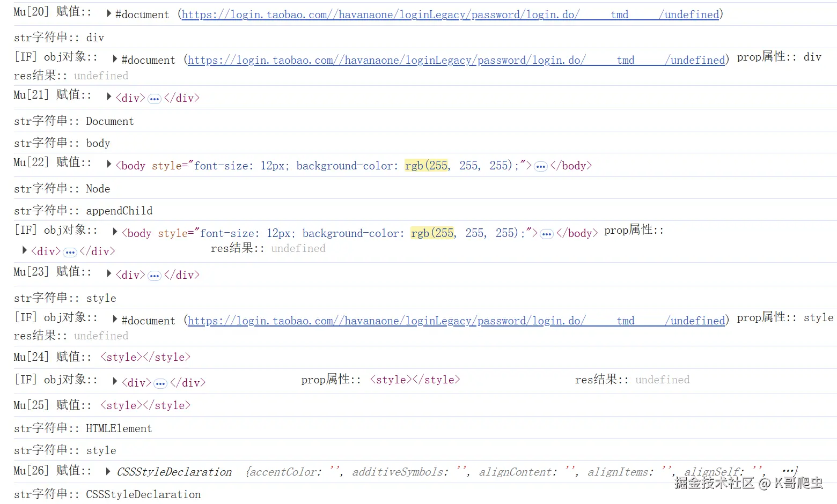Select the style element in Mu[24] row
Viewport: 837px width, 504px height.
(x=145, y=357)
